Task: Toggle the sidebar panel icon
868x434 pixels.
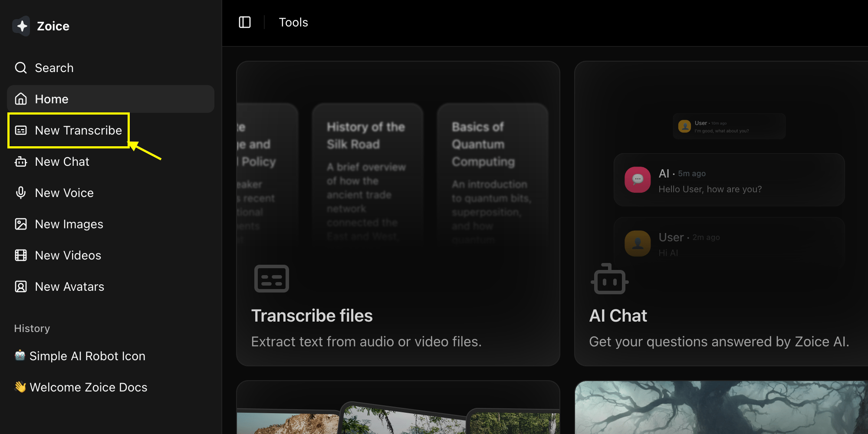Action: pyautogui.click(x=245, y=22)
